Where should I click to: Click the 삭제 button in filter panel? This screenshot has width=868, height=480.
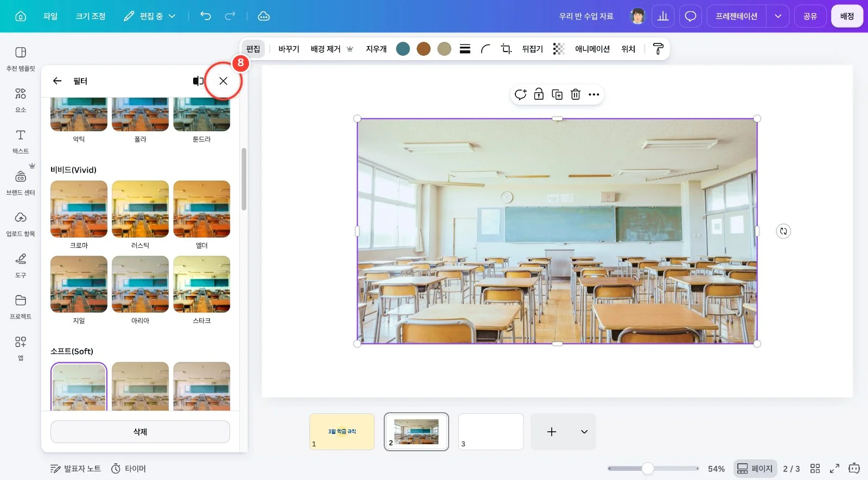point(140,432)
